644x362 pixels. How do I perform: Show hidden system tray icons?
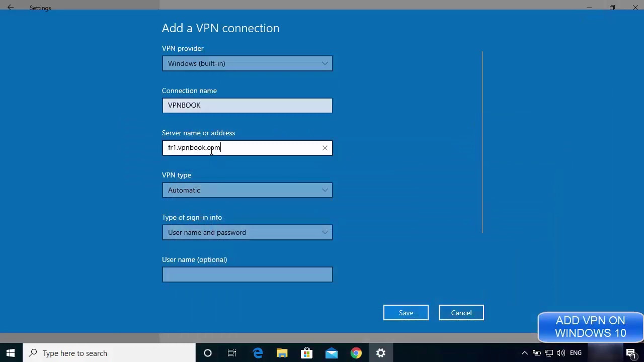[x=524, y=353]
